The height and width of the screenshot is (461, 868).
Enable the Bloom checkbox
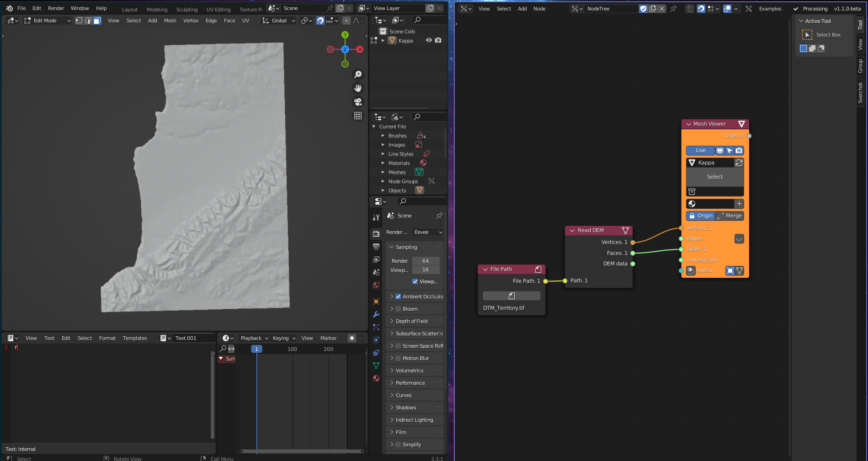coord(398,309)
